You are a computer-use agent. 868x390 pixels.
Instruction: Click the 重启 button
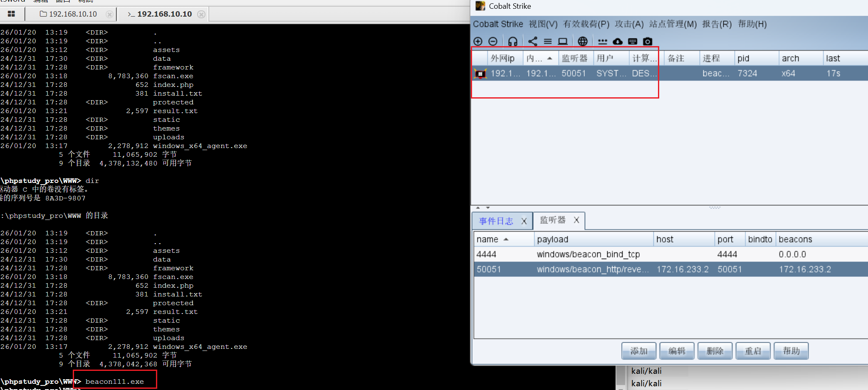[753, 351]
